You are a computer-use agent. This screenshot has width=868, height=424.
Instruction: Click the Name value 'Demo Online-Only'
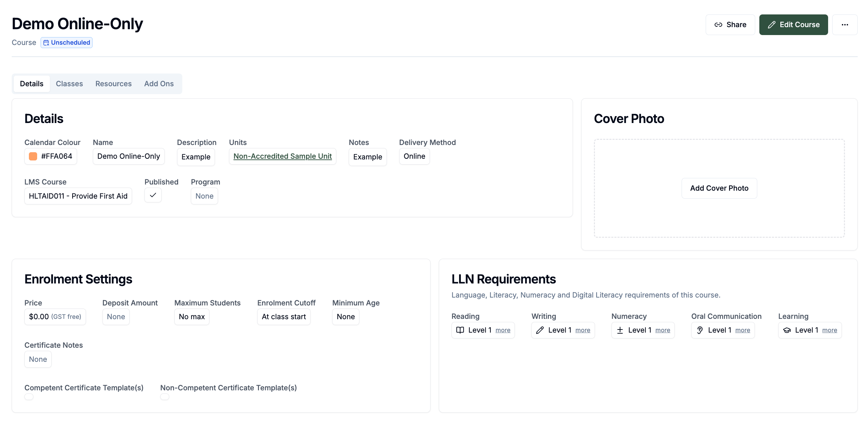click(x=129, y=156)
